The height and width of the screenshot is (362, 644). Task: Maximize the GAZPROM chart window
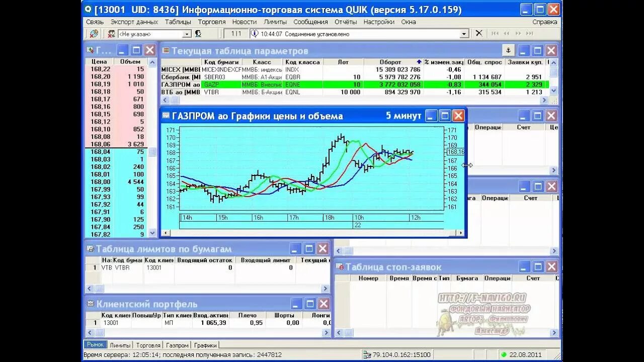(445, 116)
